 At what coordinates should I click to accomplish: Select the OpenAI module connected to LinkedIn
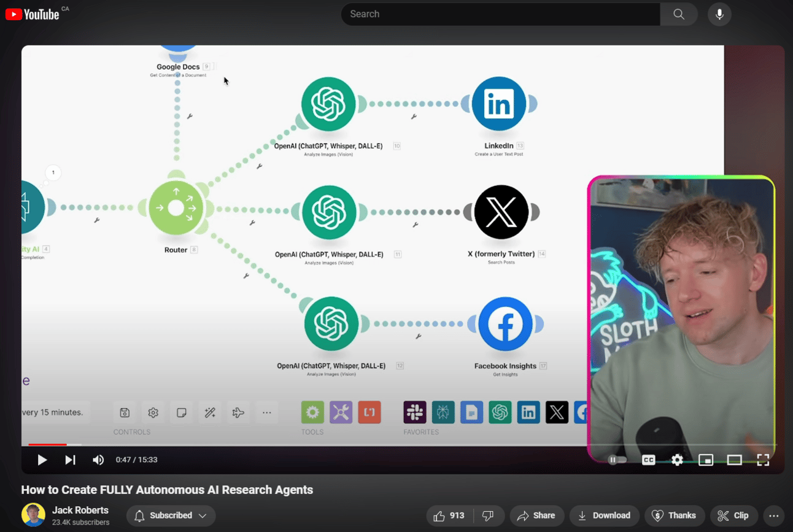click(x=328, y=104)
